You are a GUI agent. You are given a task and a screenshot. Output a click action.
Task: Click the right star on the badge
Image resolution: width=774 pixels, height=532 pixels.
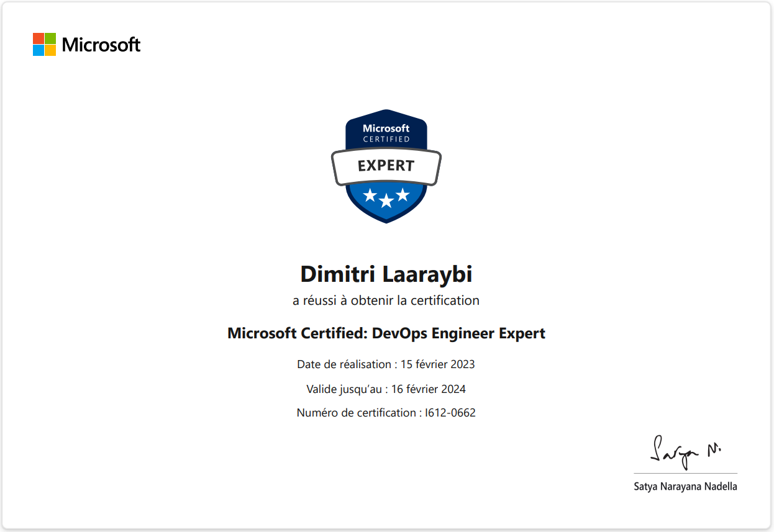tap(403, 195)
